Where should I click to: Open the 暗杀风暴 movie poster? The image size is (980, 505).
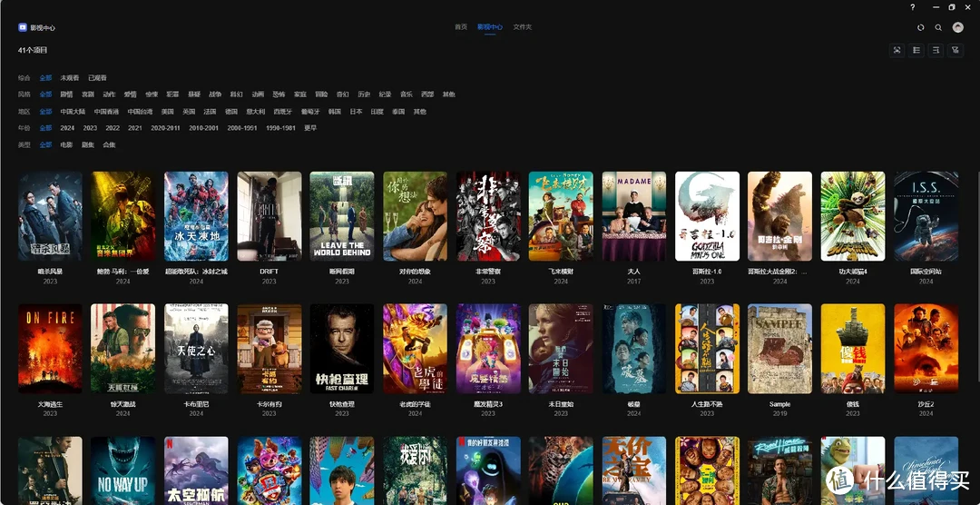pyautogui.click(x=50, y=216)
